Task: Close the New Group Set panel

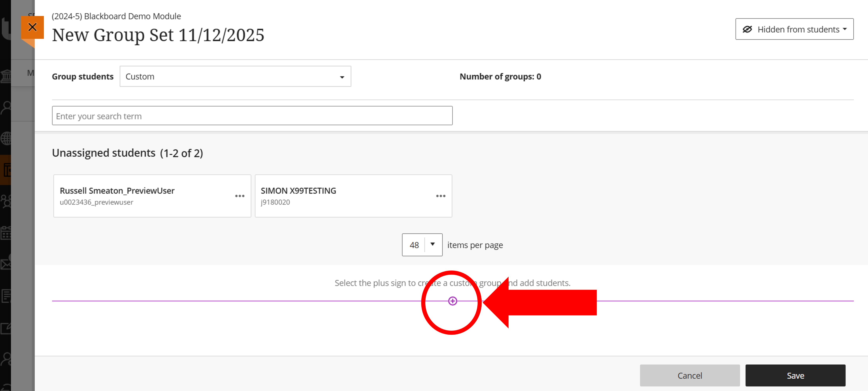Action: tap(32, 27)
